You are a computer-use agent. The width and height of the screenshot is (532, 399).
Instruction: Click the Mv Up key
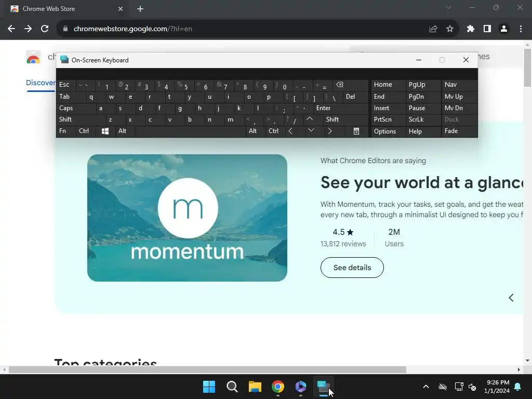pyautogui.click(x=459, y=97)
